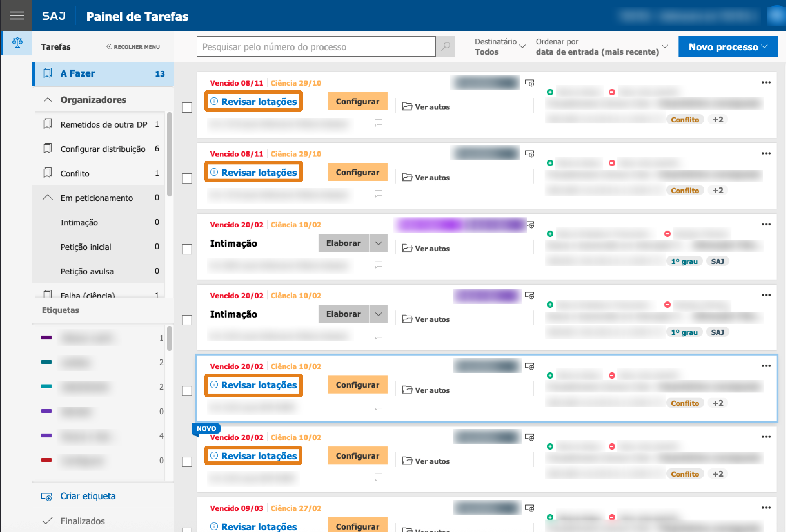Tick checkbox of highlighted Vencido 20/02 card
The width and height of the screenshot is (786, 532).
pyautogui.click(x=187, y=391)
